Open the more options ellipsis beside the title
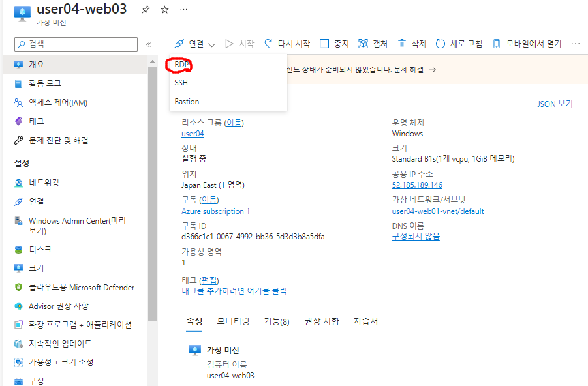This screenshot has height=386, width=588. click(x=183, y=9)
